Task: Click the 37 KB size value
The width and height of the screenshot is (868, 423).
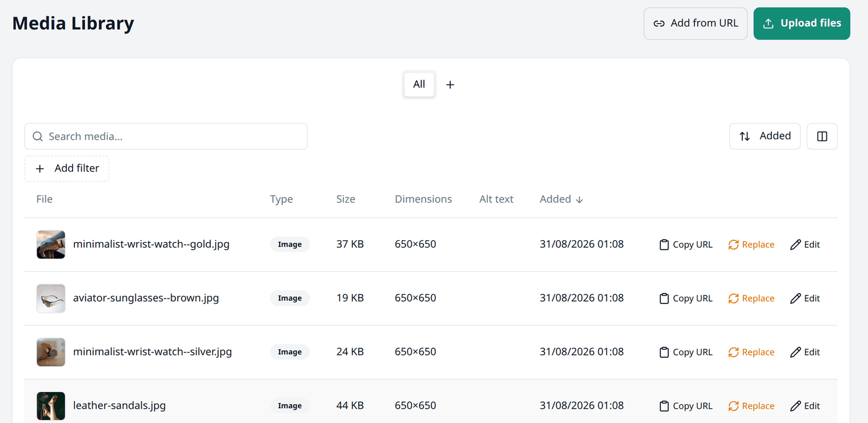Action: 350,245
